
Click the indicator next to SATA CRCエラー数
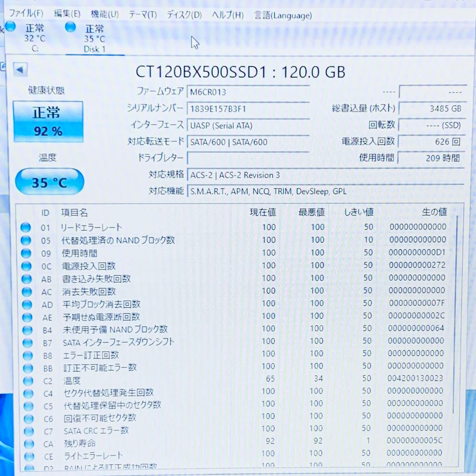(26, 431)
